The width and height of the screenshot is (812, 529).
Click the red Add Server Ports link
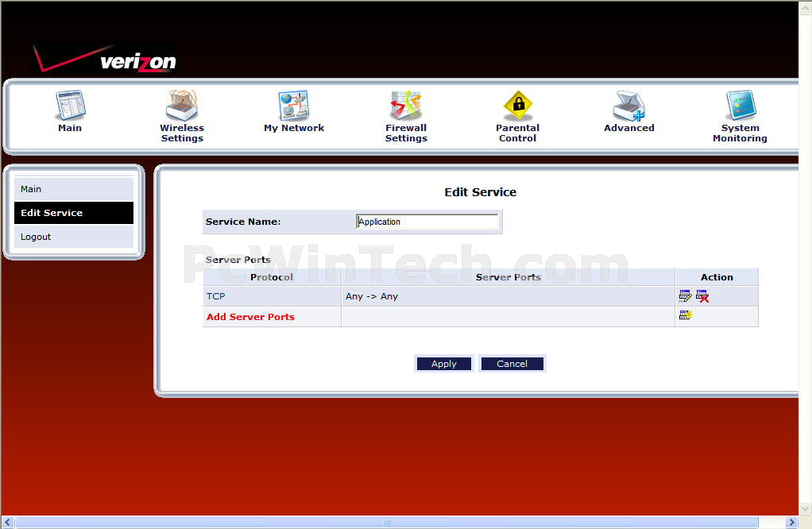[250, 317]
